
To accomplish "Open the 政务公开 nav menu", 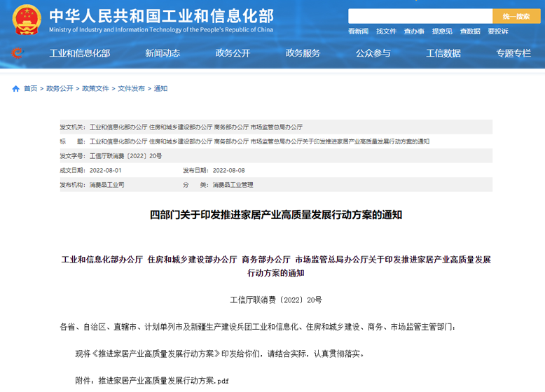I will click(233, 53).
